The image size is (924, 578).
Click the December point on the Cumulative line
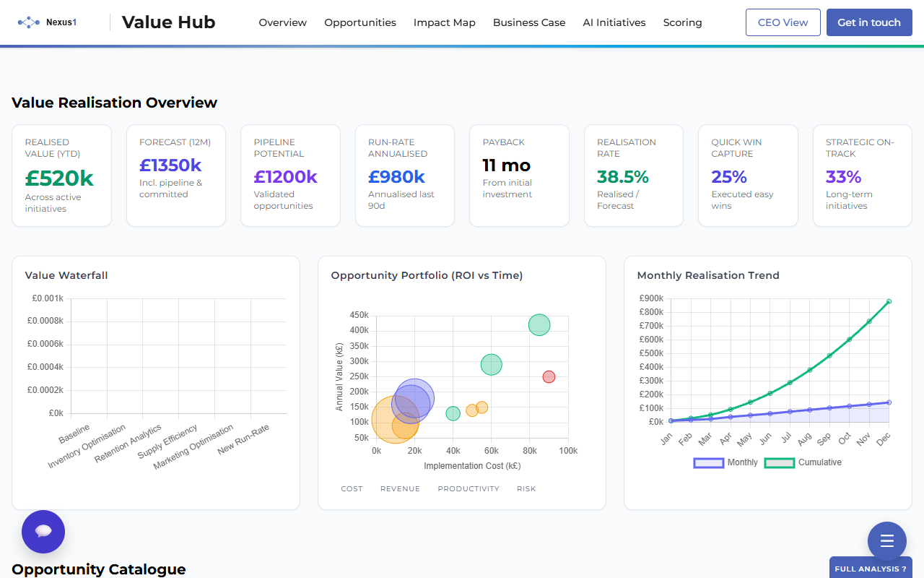(x=889, y=301)
